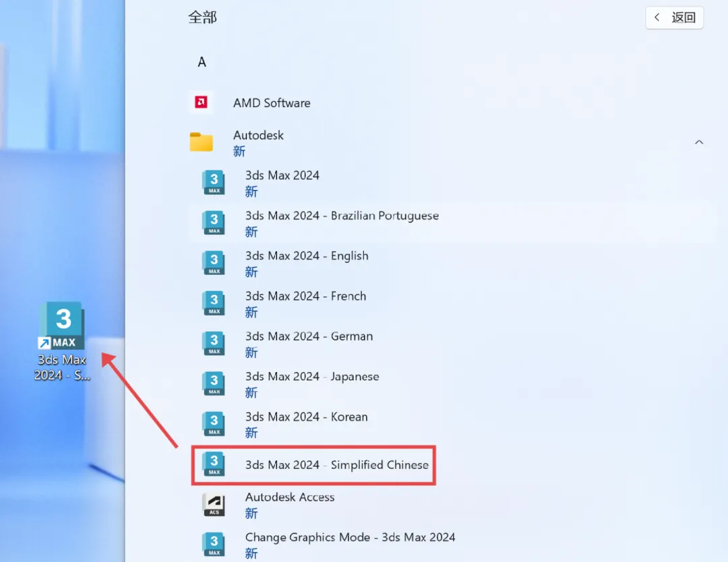Launch 3ds Max 2024 - Simplified Chinese
728x562 pixels.
tap(336, 465)
